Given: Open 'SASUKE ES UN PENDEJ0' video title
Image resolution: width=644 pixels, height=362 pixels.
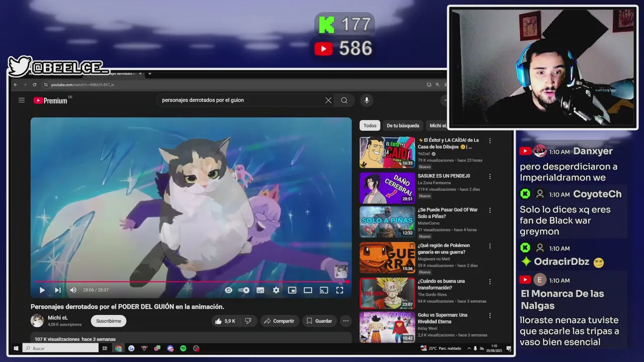Looking at the screenshot, I should point(444,176).
